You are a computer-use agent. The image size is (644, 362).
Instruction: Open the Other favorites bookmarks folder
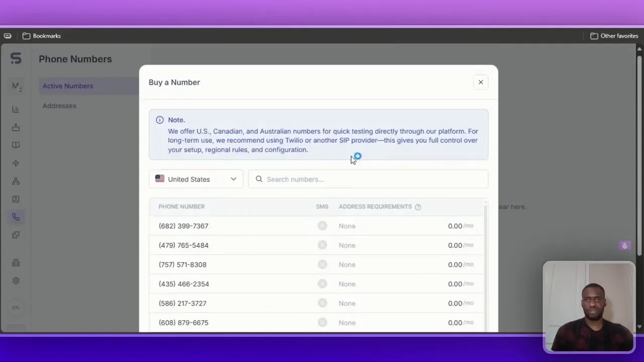pos(614,36)
